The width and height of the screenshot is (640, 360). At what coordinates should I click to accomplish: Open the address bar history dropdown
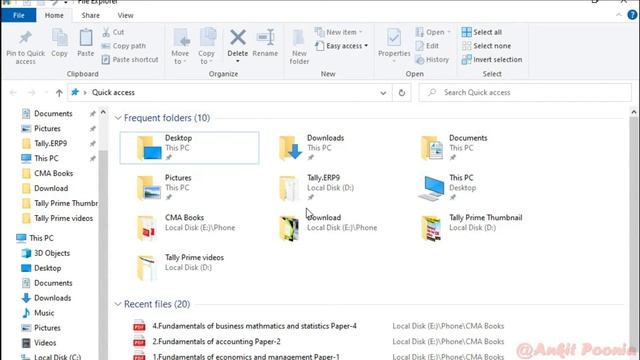coord(383,93)
